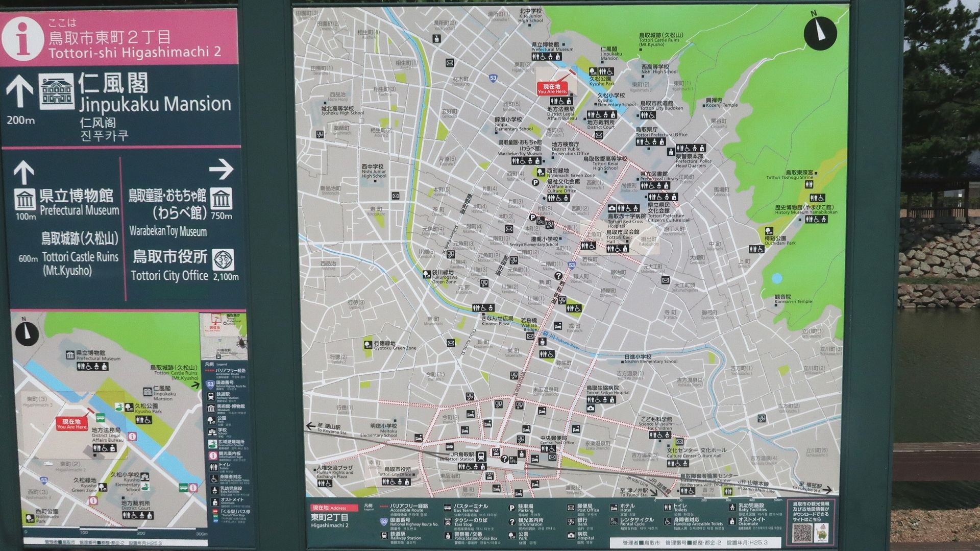Image resolution: width=980 pixels, height=551 pixels.
Task: Click 'Science Museum for Children' label on the map
Action: point(656,426)
